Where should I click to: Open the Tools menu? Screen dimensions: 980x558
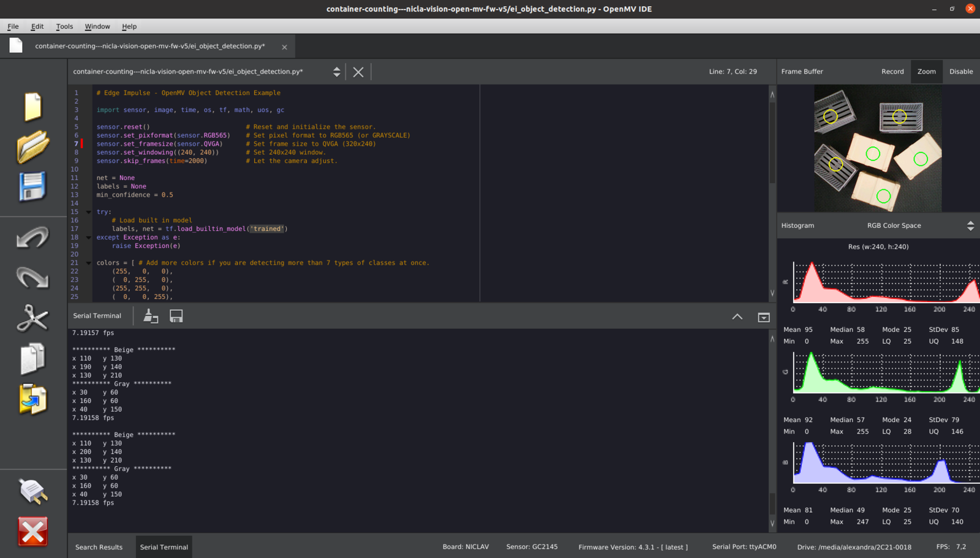point(64,26)
